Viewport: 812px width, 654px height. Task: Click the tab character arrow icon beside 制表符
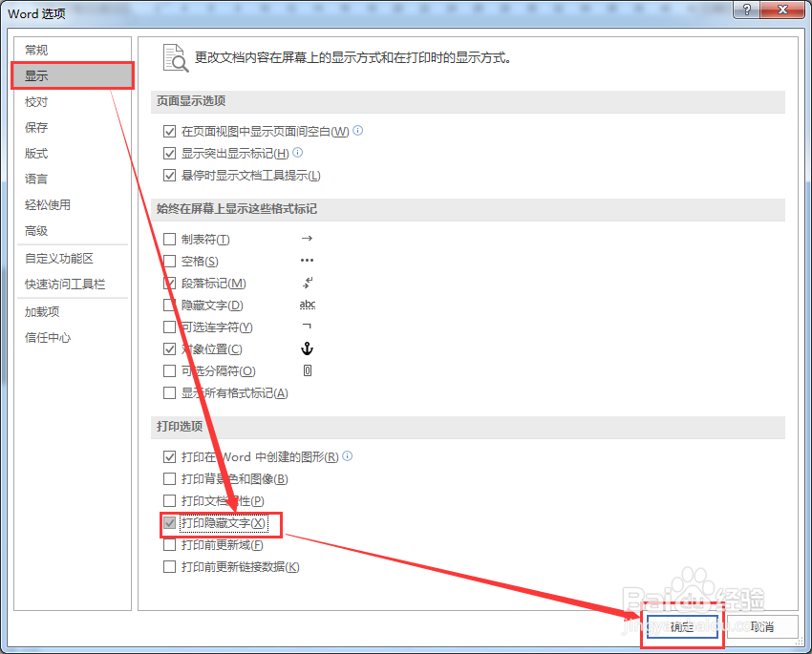pos(308,238)
